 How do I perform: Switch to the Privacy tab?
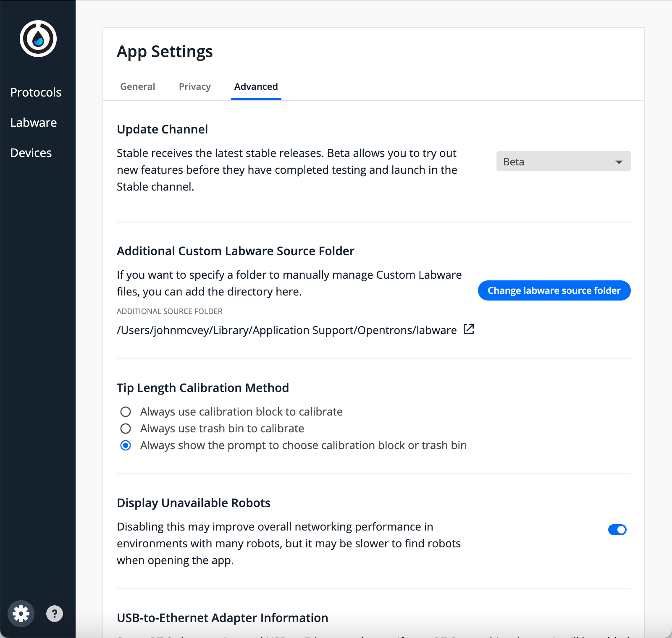click(x=194, y=86)
